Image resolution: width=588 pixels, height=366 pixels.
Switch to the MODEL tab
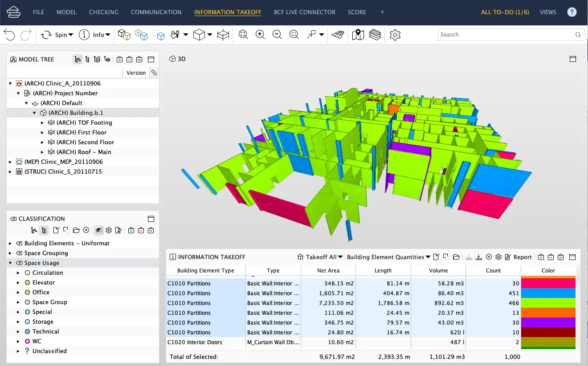[66, 12]
